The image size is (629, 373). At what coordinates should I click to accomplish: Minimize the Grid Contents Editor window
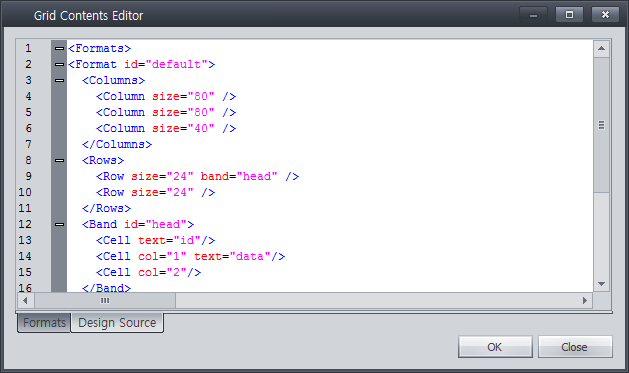(534, 15)
